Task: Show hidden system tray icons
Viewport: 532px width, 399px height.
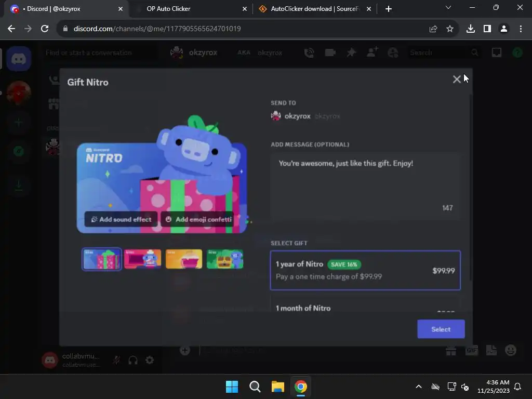Action: (x=419, y=387)
